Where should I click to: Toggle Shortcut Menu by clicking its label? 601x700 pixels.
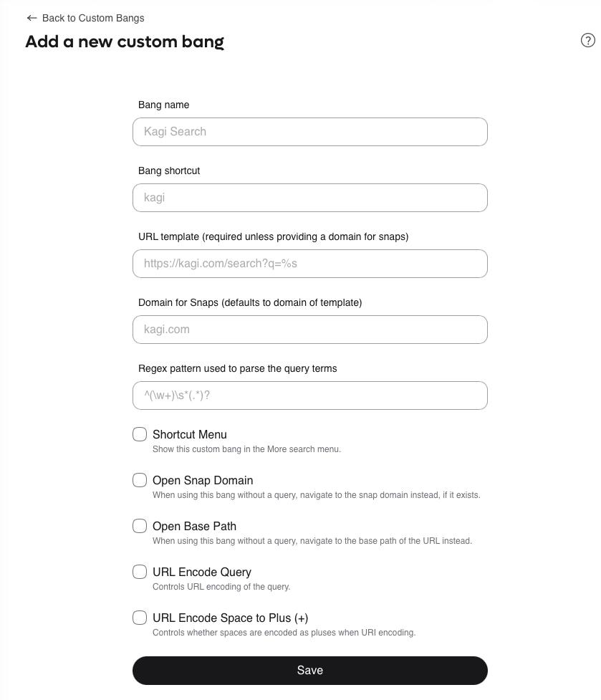[189, 434]
